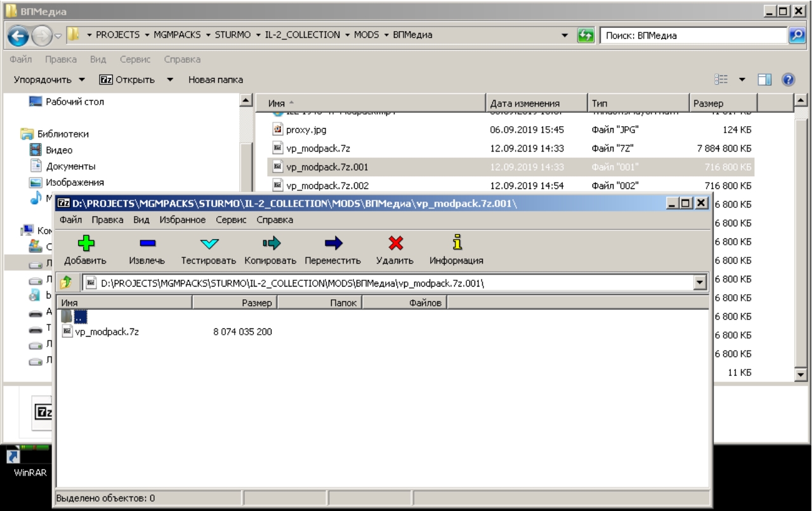Image resolution: width=812 pixels, height=511 pixels.
Task: Click the Explorer Back arrow button
Action: [18, 36]
